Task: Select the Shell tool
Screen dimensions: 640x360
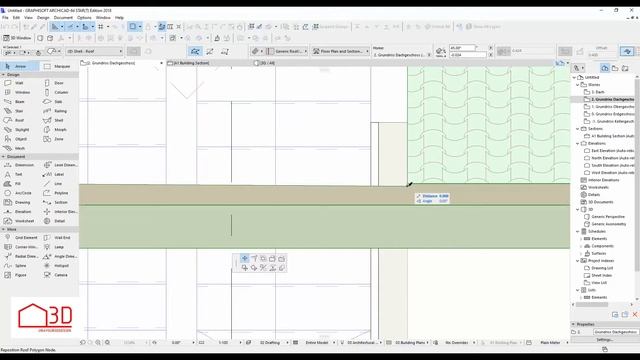Action: [59, 120]
